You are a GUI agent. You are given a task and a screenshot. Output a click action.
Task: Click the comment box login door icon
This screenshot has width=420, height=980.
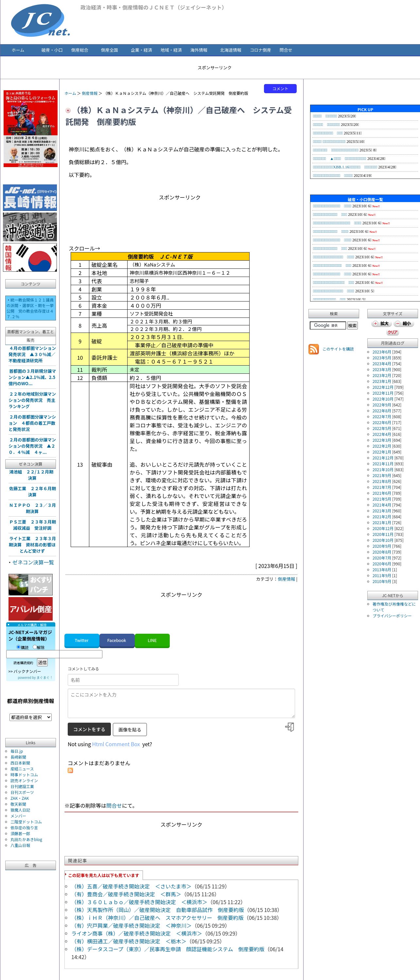point(289,727)
